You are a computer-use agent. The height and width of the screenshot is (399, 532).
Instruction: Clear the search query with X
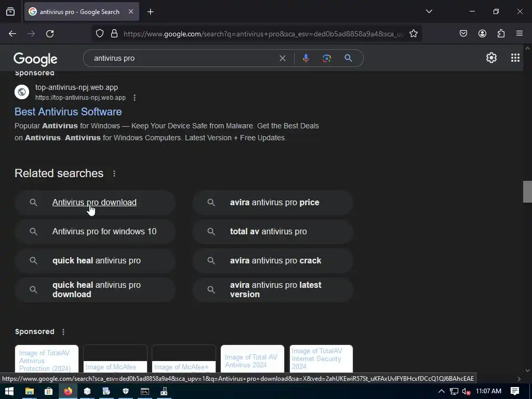[282, 58]
